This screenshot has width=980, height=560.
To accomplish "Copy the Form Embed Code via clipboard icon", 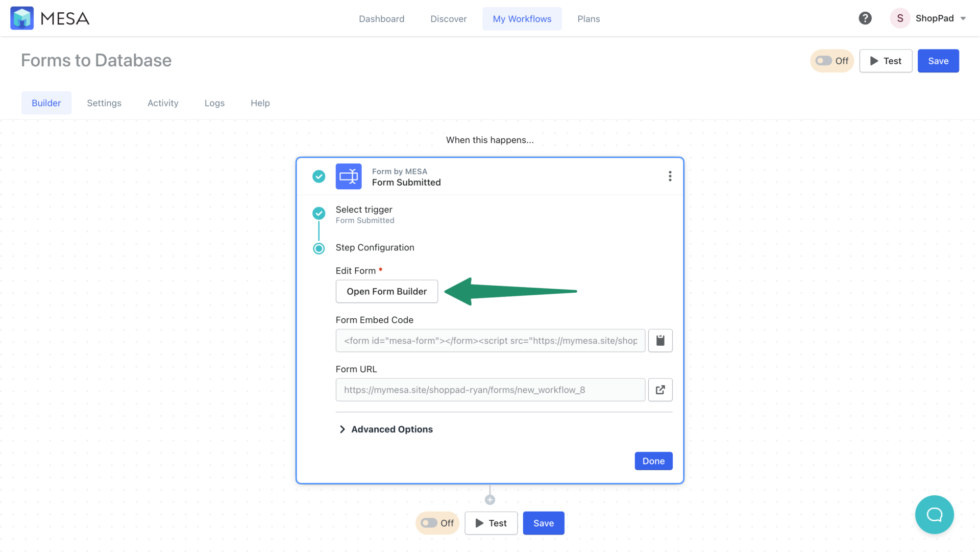I will (x=660, y=340).
